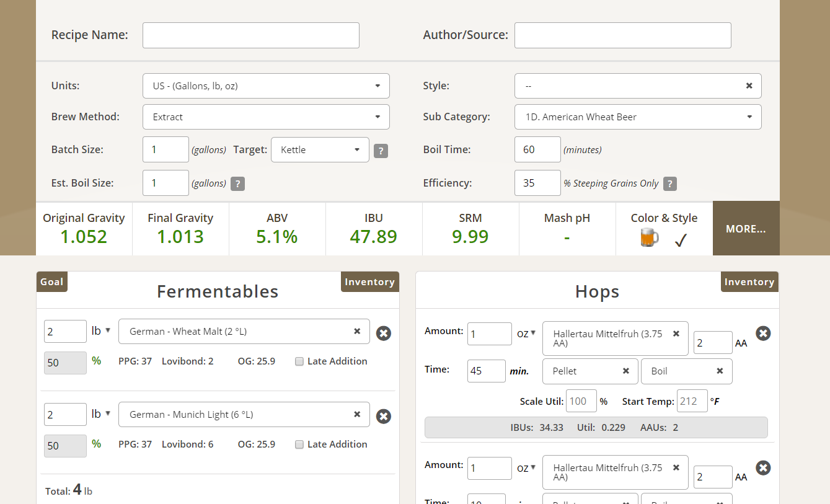The height and width of the screenshot is (504, 830).
Task: Clear the first hop variety selection
Action: pos(676,334)
